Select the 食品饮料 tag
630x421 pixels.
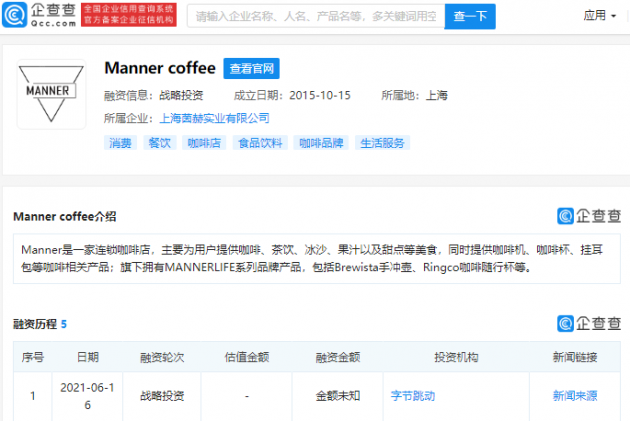(260, 143)
